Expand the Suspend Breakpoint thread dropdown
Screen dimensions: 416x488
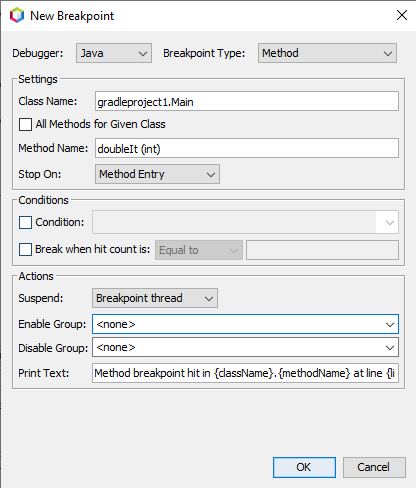[x=155, y=298]
